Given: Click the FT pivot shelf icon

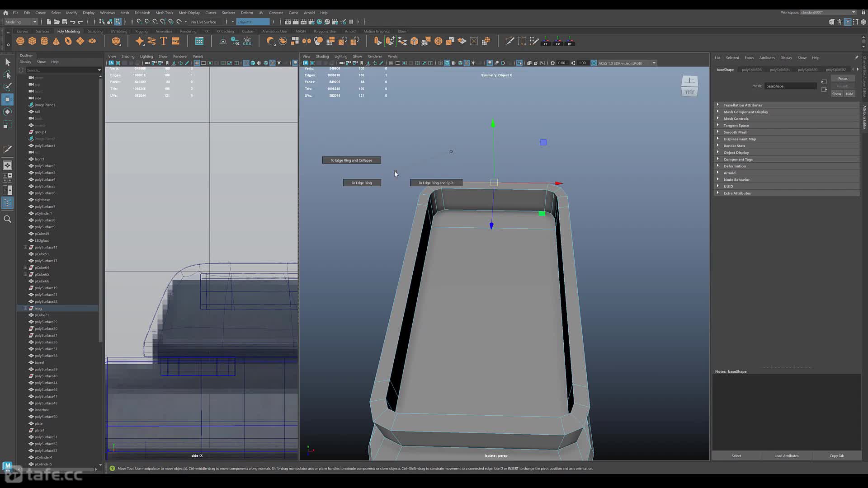Looking at the screenshot, I should coord(546,41).
